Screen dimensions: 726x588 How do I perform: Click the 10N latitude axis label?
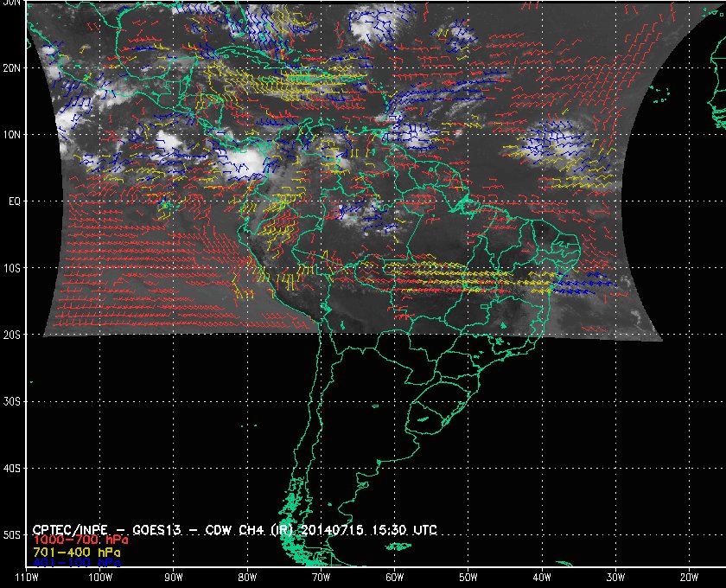point(12,134)
